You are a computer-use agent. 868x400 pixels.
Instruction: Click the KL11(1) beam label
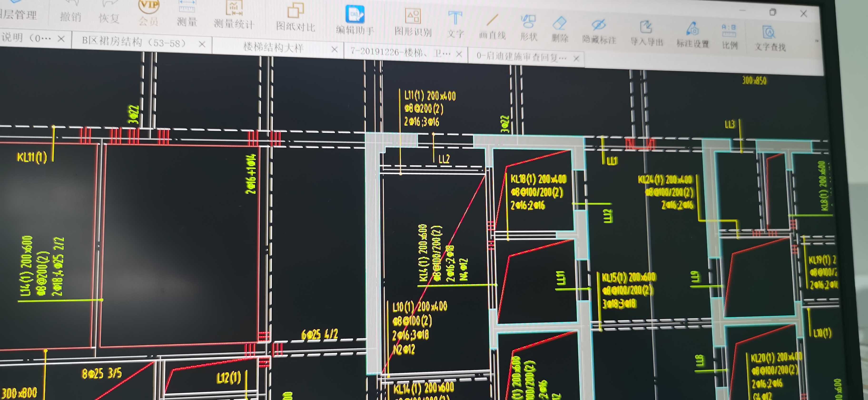32,157
